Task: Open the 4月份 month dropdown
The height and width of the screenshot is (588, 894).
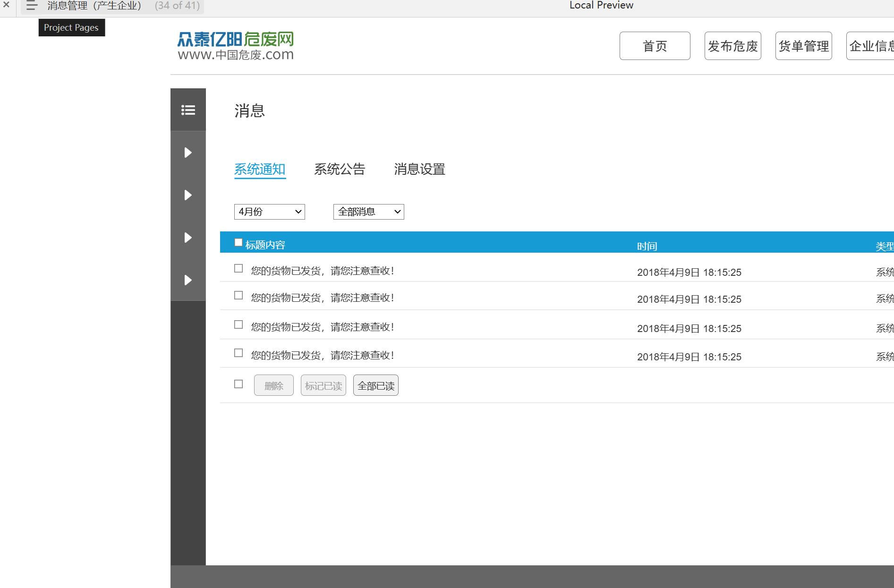Action: point(270,212)
